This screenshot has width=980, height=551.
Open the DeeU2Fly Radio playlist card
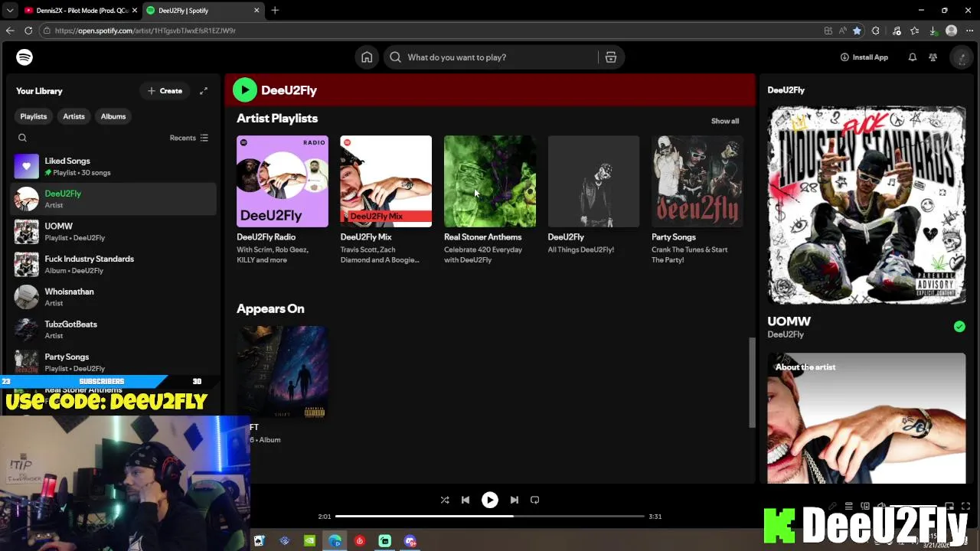coord(283,201)
